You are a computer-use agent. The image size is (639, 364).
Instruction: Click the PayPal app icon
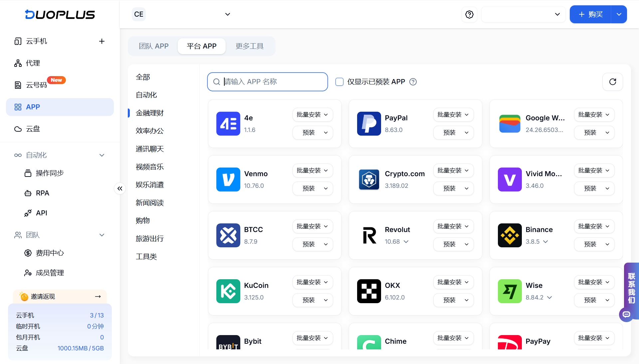[369, 124]
